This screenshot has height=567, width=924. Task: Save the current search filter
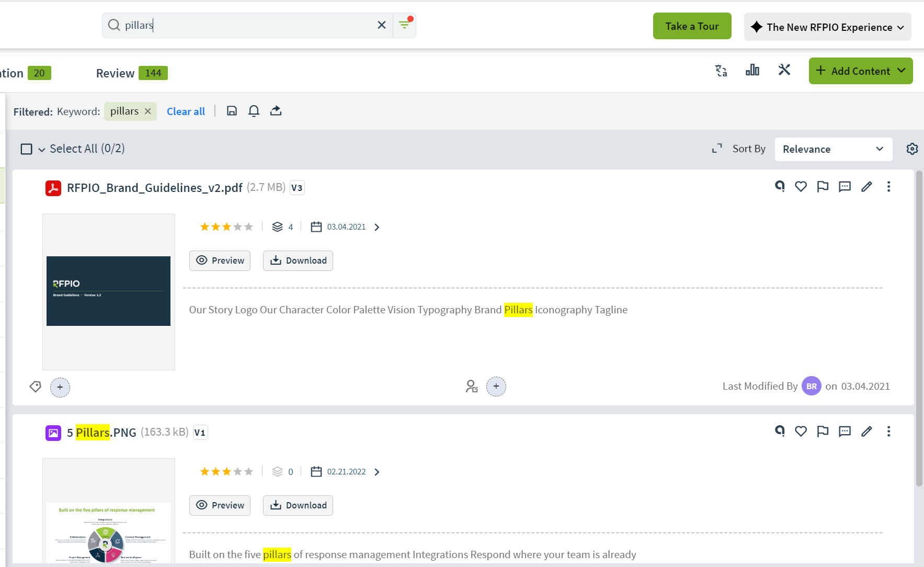point(232,110)
